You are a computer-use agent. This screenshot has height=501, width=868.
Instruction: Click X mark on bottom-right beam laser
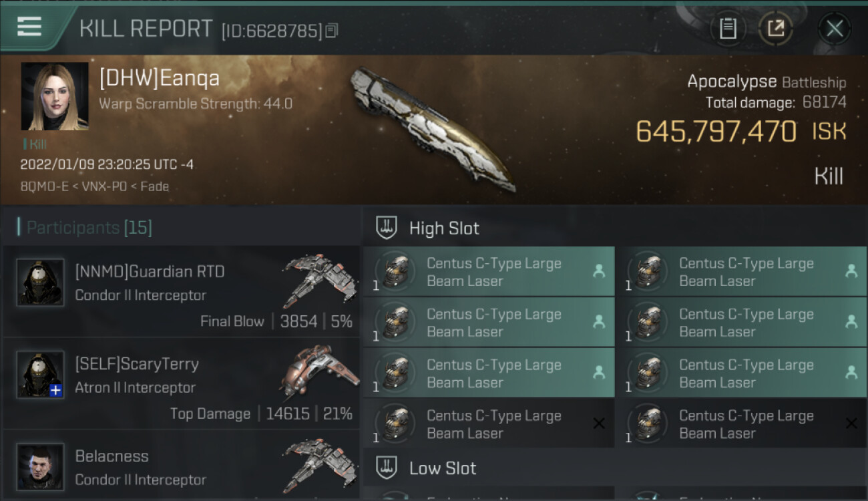851,424
